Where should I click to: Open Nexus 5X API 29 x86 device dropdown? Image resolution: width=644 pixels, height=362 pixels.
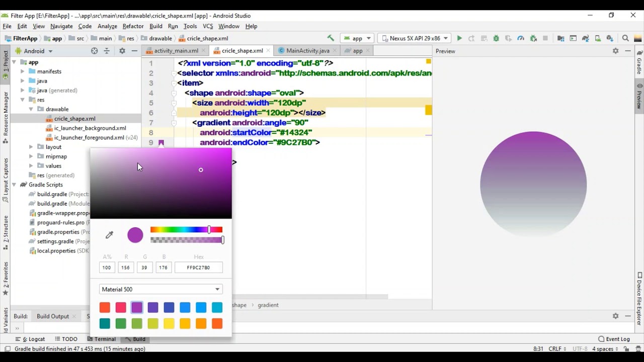click(415, 38)
